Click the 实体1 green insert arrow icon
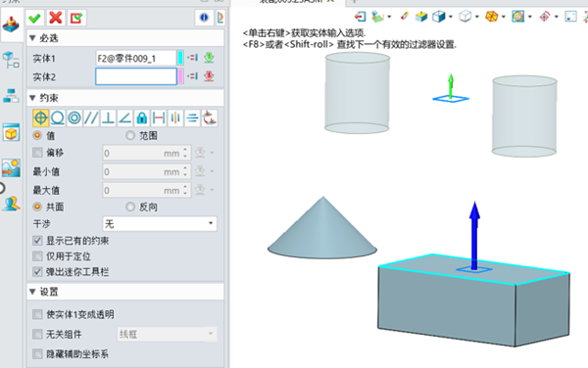Screen dimensions: 588x368 coord(209,58)
